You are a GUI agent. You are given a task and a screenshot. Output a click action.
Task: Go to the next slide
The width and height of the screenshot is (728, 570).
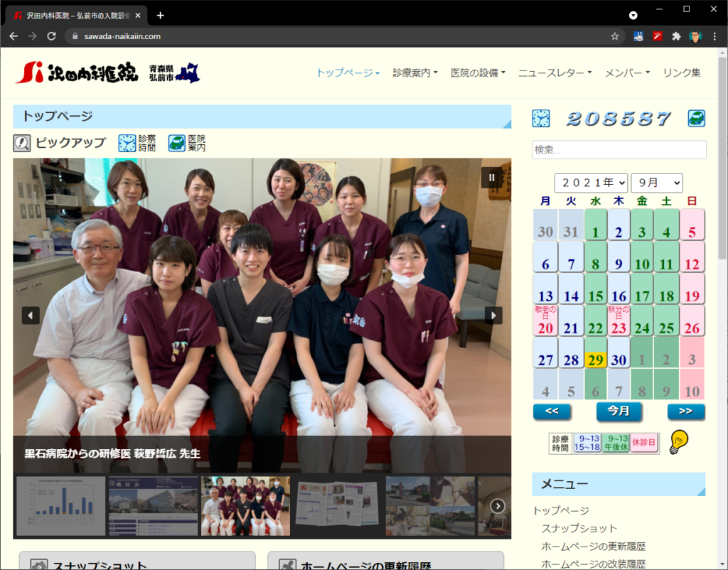click(493, 316)
